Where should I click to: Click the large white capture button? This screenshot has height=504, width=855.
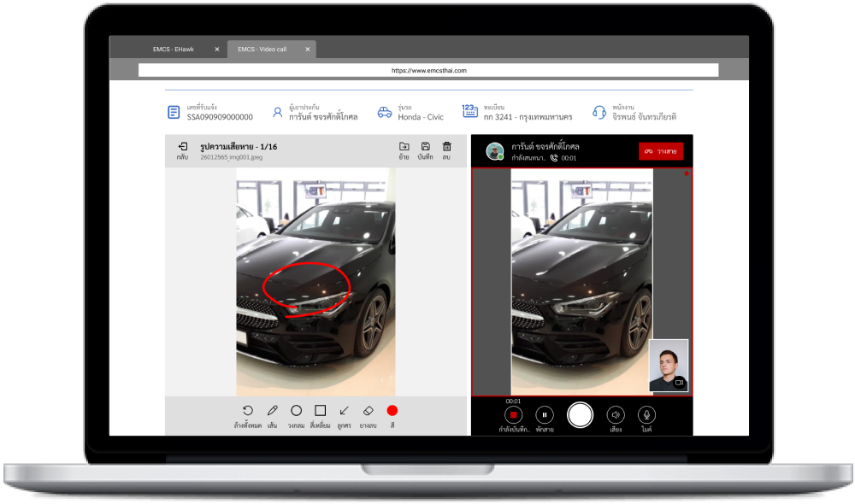click(580, 415)
